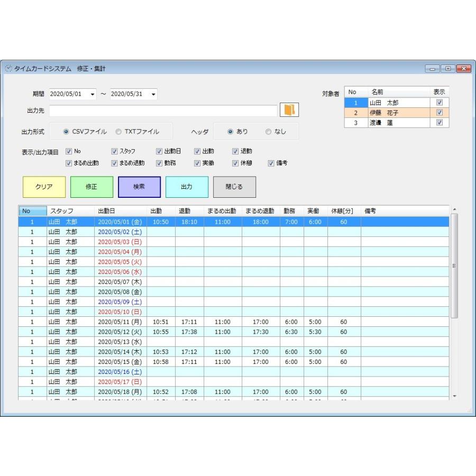Click the table scrollbar down arrow
Screen dimensions: 476x476
[454, 396]
